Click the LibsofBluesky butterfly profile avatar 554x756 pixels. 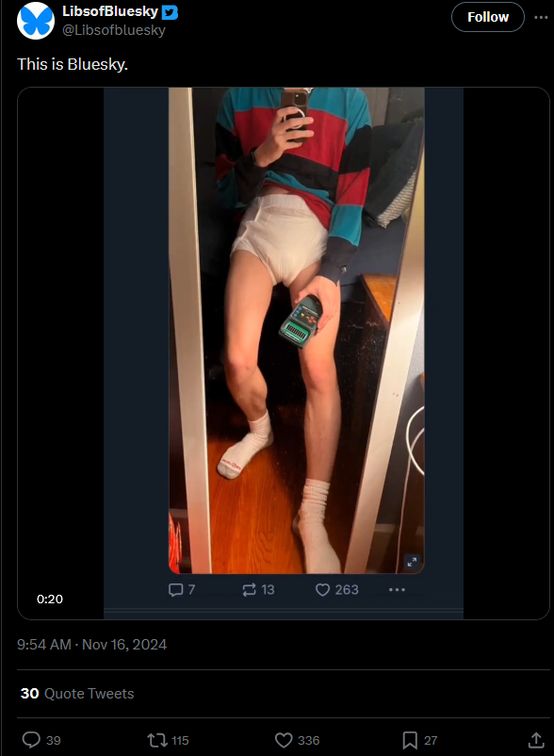pyautogui.click(x=36, y=21)
